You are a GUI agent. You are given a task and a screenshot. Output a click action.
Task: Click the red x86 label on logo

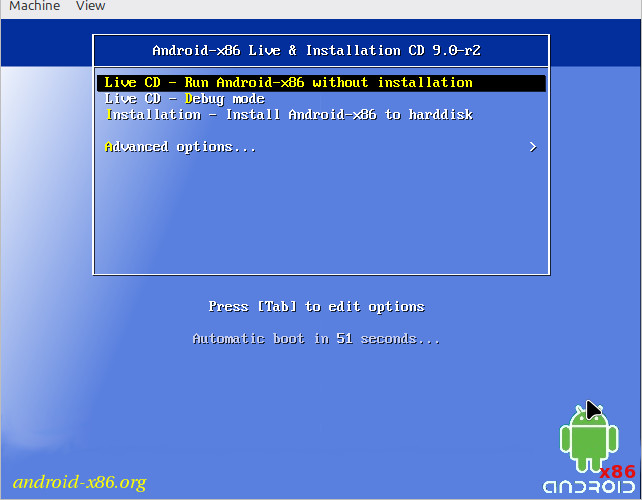[617, 472]
